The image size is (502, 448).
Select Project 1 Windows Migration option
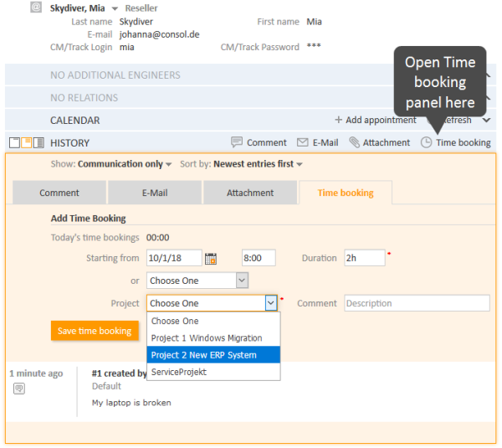213,338
